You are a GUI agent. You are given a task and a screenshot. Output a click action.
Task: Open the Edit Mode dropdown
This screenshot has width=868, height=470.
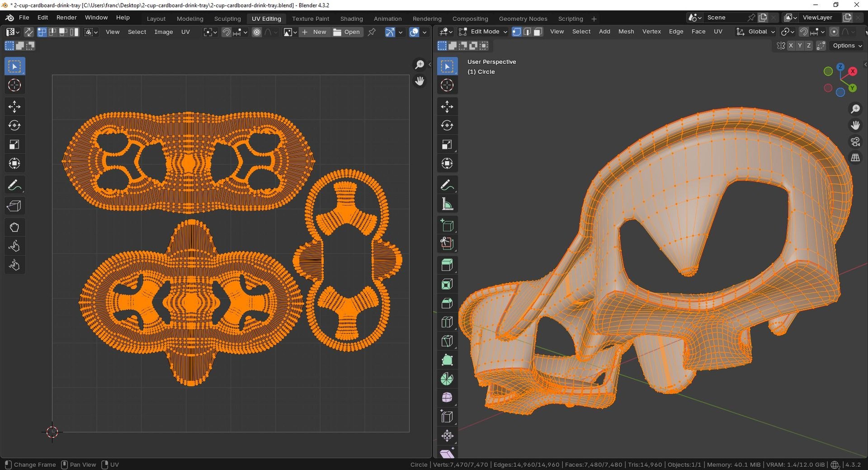(x=483, y=32)
